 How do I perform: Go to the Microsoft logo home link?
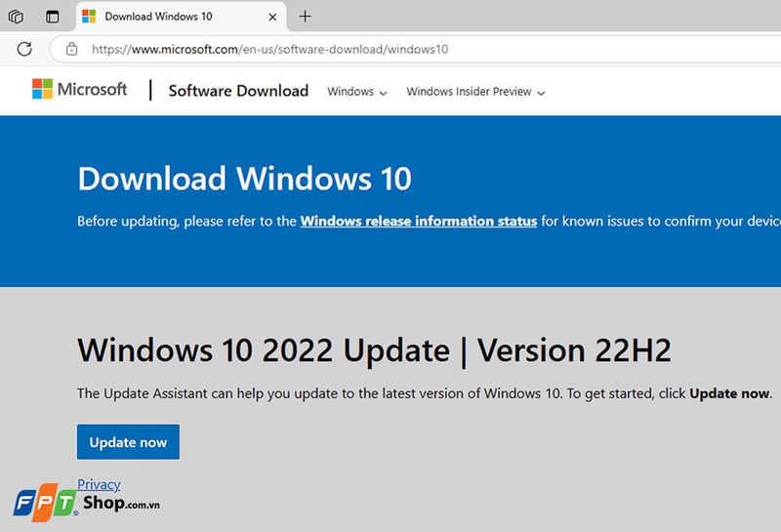click(x=80, y=89)
